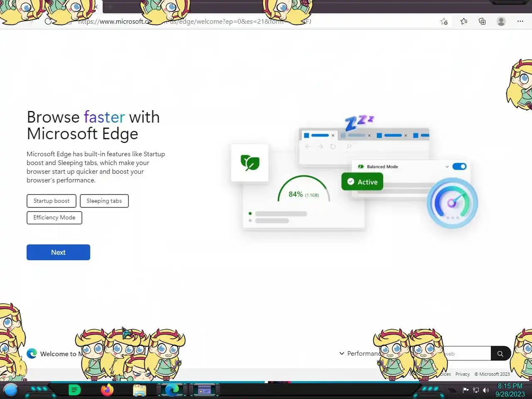Click the speedometer gauge graphic
The image size is (532, 399).
pyautogui.click(x=452, y=203)
